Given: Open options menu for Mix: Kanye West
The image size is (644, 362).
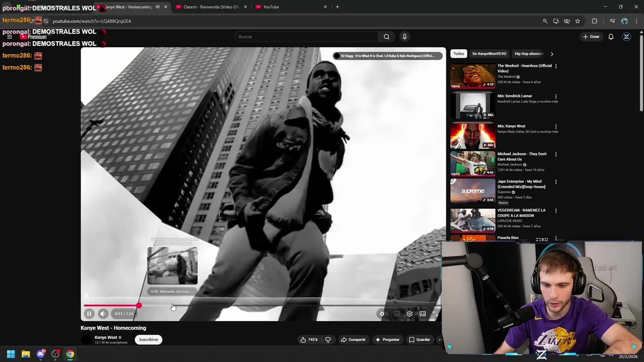Looking at the screenshot, I should tap(556, 126).
